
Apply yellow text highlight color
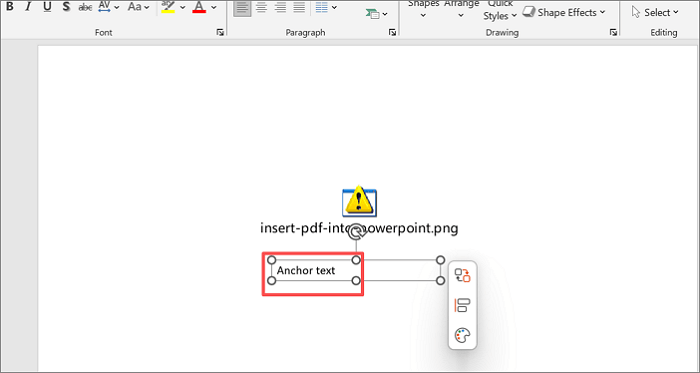(x=168, y=6)
